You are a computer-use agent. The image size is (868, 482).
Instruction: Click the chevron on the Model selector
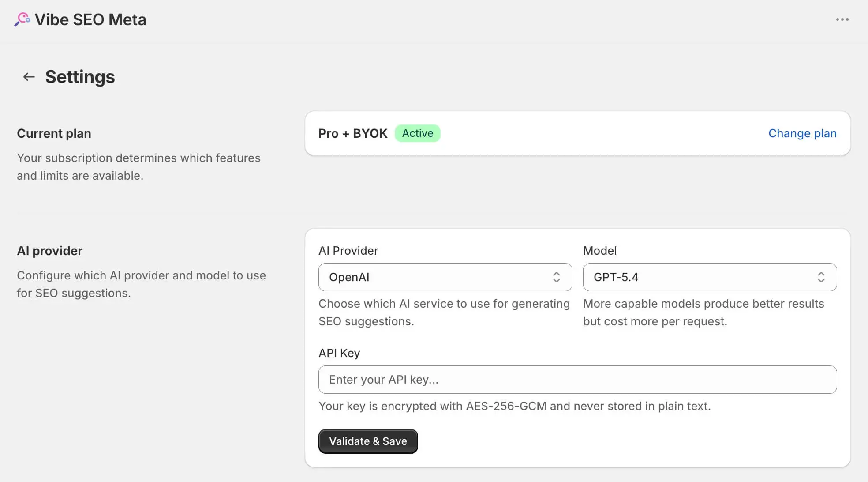(821, 277)
